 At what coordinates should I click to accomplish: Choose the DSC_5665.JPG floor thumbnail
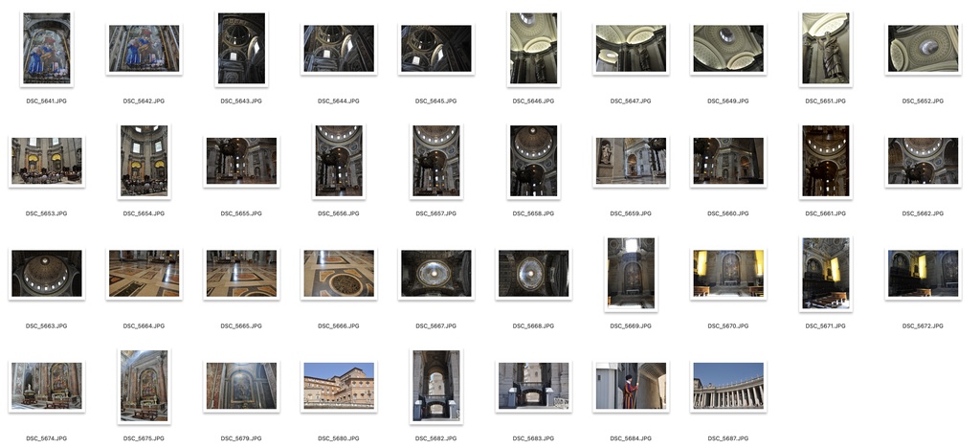241,273
